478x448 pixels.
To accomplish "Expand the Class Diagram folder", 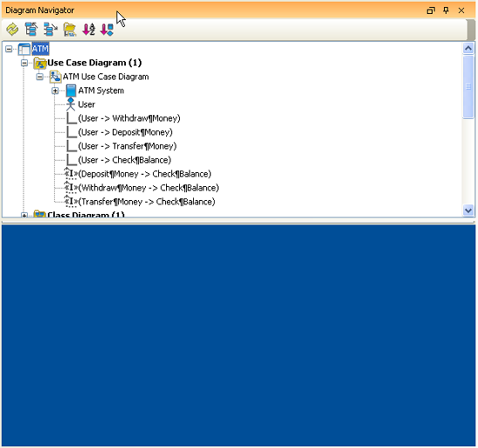I will (x=24, y=215).
